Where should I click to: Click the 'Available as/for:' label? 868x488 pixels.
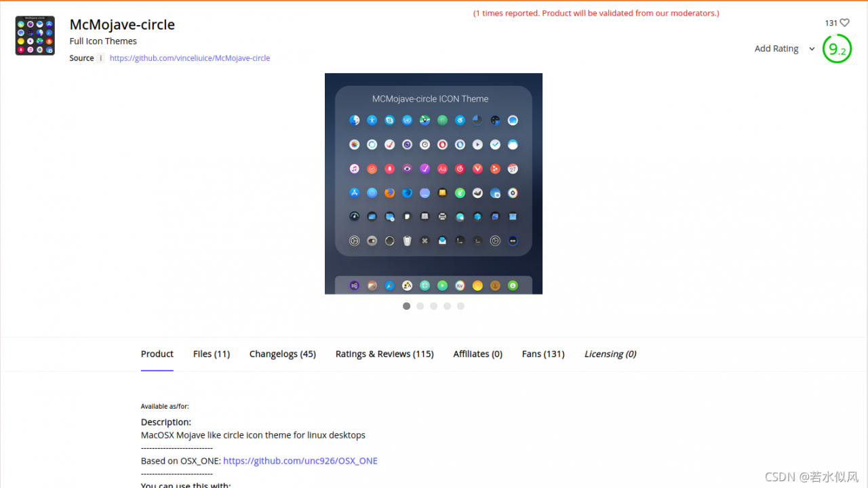(165, 407)
